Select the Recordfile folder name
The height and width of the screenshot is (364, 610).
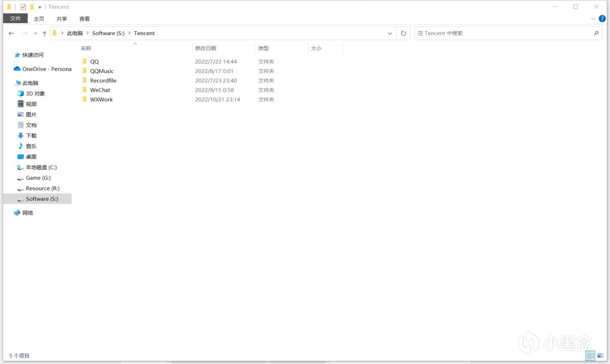(x=103, y=81)
